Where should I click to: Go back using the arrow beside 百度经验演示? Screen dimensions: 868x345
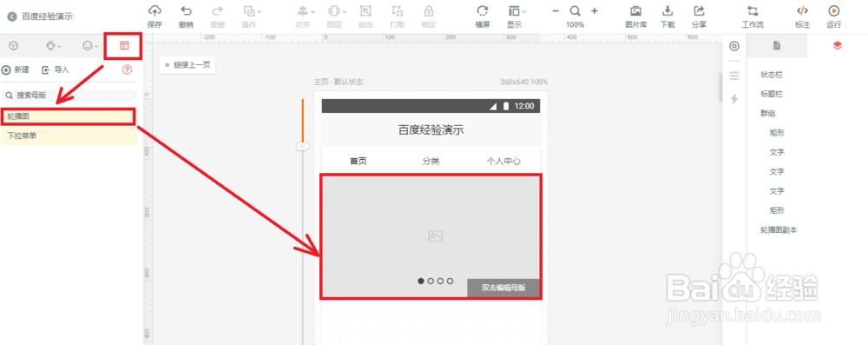[12, 17]
